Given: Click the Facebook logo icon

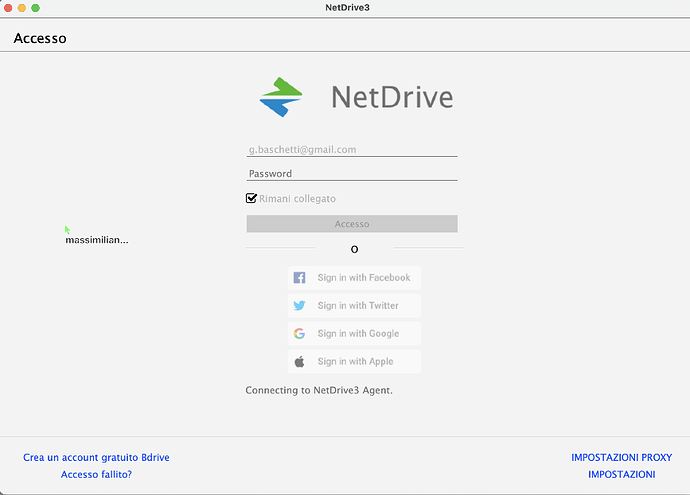Looking at the screenshot, I should pyautogui.click(x=299, y=278).
